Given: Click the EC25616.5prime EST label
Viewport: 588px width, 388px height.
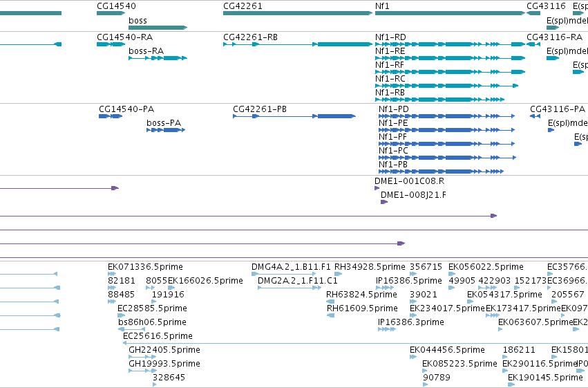Looking at the screenshot, I should click(158, 336).
